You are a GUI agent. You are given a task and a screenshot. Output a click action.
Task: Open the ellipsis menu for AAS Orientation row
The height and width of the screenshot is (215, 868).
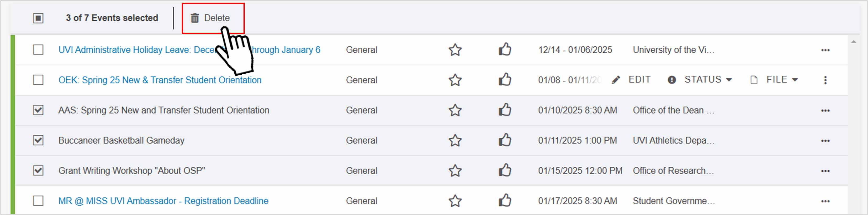click(x=826, y=110)
